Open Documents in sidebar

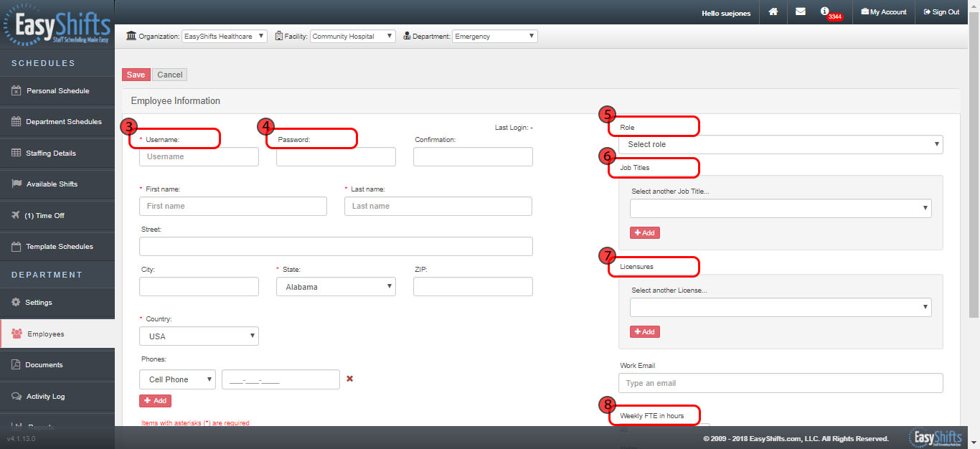click(x=57, y=365)
